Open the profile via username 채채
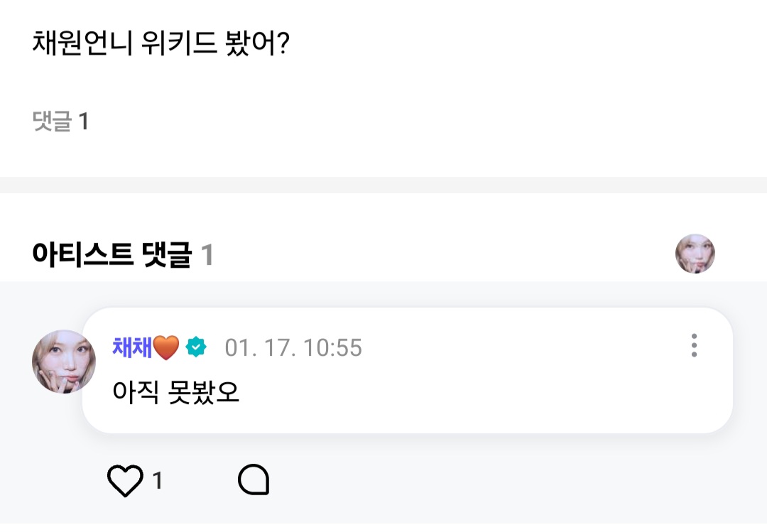The image size is (767, 532). click(x=132, y=347)
